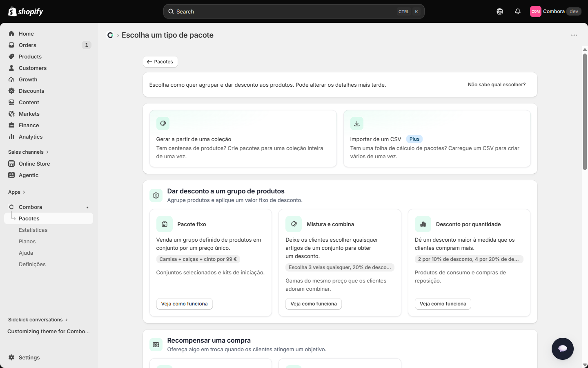Click Veja como funciona under Pacote fixo
Image resolution: width=588 pixels, height=368 pixels.
pos(184,304)
